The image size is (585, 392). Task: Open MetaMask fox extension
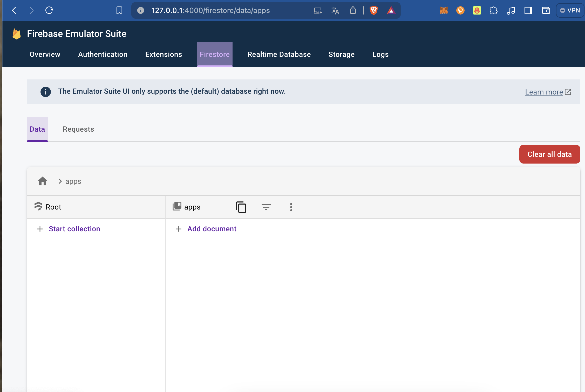pos(444,10)
